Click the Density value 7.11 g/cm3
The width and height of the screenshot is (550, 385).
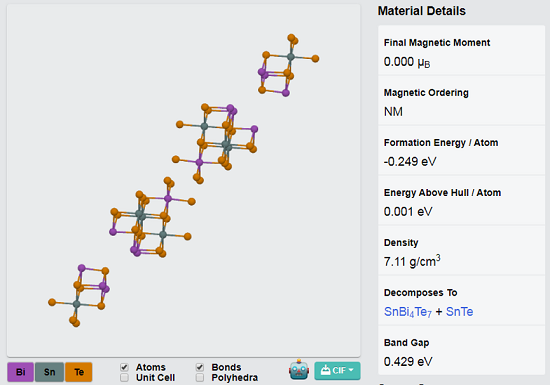[x=412, y=261]
